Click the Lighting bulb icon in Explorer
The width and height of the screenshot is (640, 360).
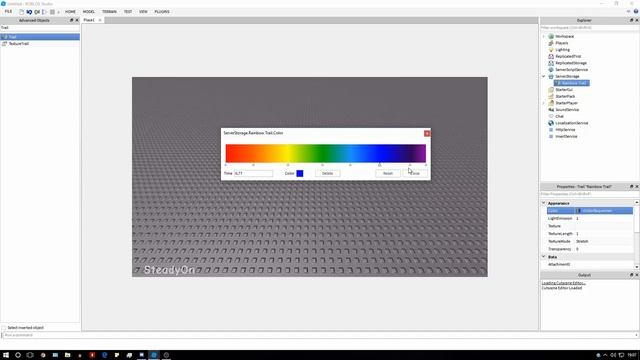coord(551,49)
